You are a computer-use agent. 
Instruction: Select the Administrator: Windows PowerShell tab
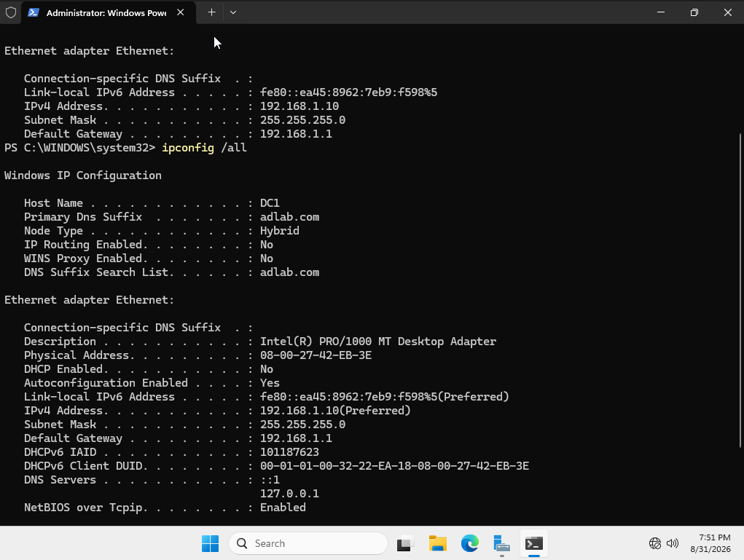[108, 12]
